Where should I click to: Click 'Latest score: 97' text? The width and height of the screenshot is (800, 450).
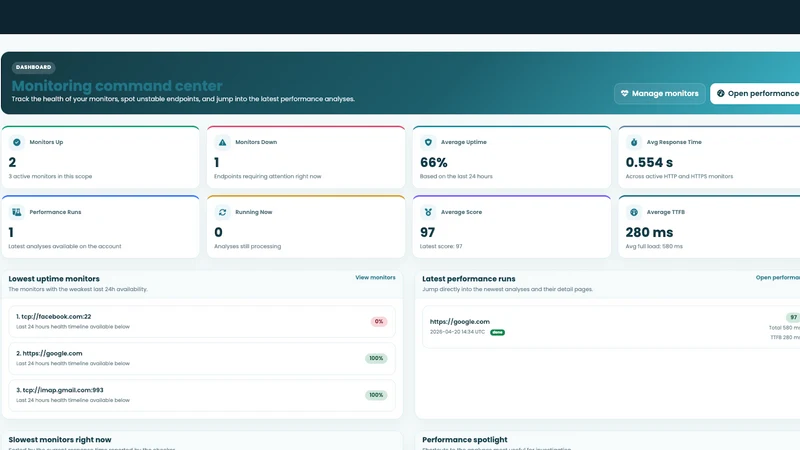441,246
